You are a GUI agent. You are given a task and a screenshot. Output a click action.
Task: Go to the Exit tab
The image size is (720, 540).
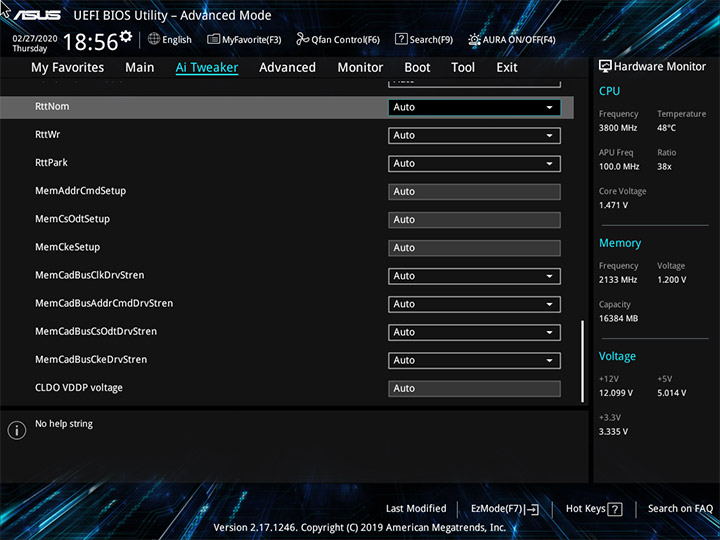(x=507, y=68)
